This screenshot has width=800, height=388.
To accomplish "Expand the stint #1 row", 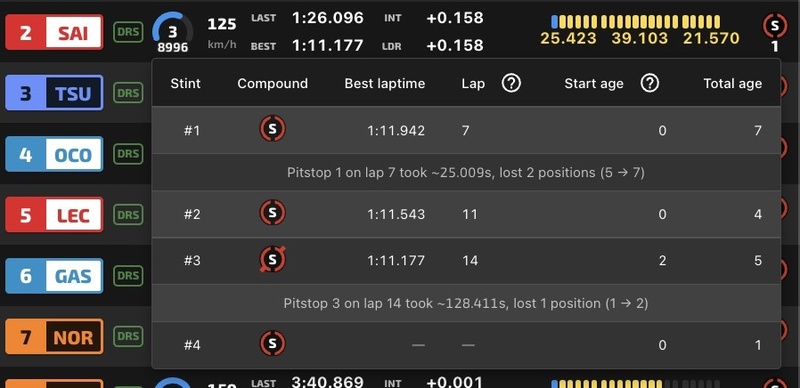I will pos(466,130).
